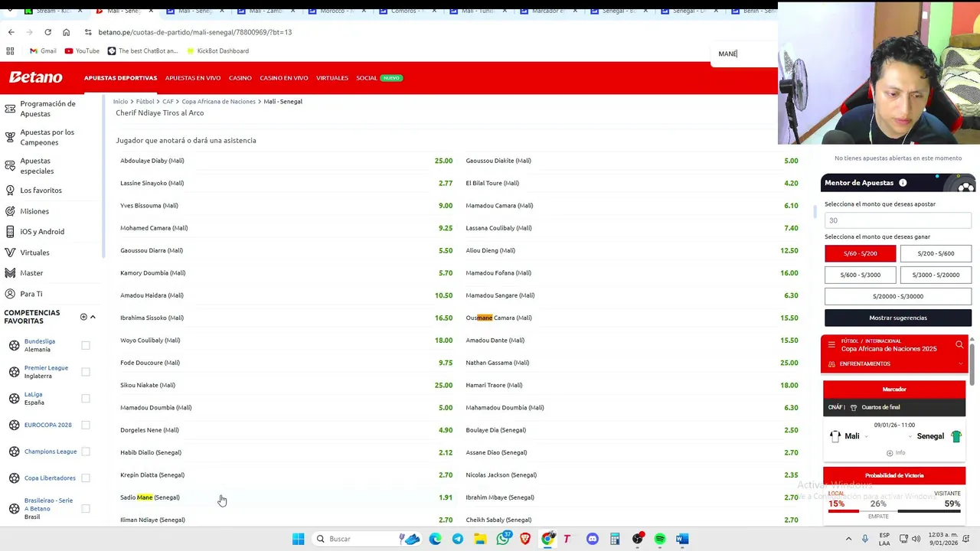Select S/20000 - S/30000 win amount
Viewport: 980px width, 551px height.
click(898, 296)
